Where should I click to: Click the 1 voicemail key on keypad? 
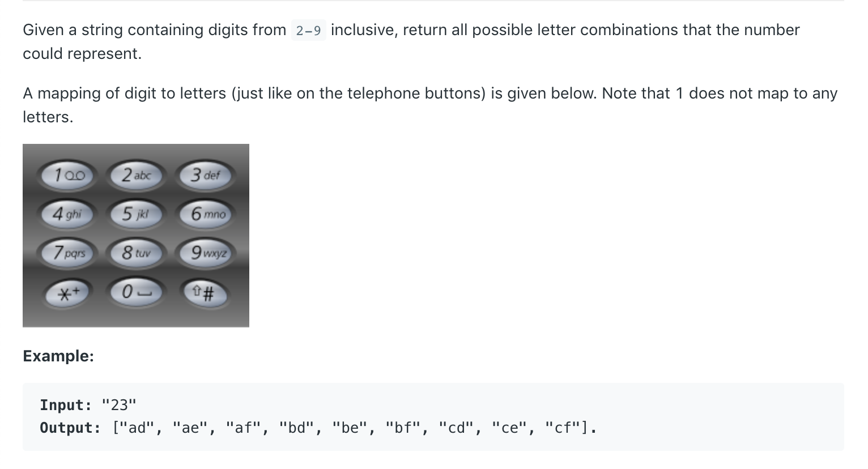click(68, 175)
